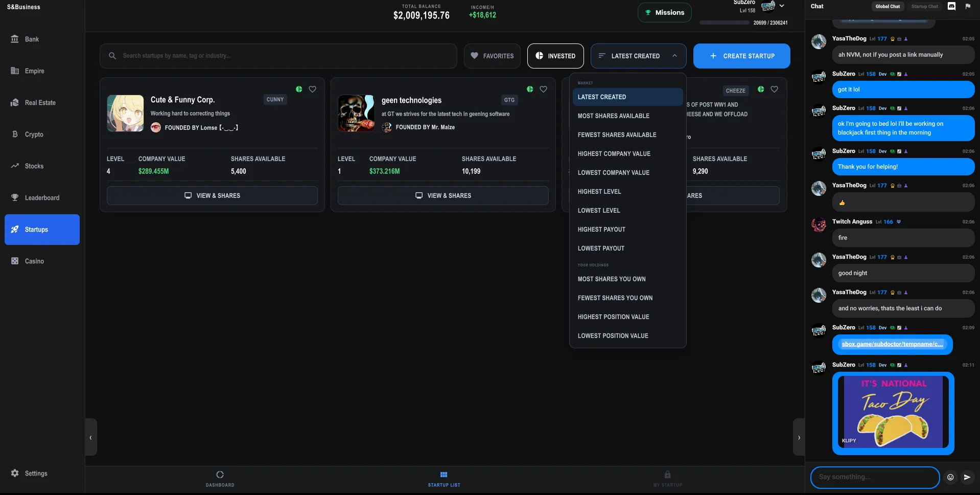Select the Fewest Shares You Own sort option
This screenshot has width=980, height=495.
[x=627, y=298]
